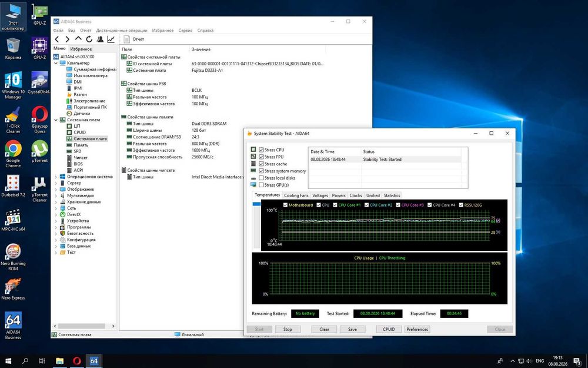Open Браузер Opera desktop shortcut
The width and height of the screenshot is (588, 368).
click(x=39, y=120)
